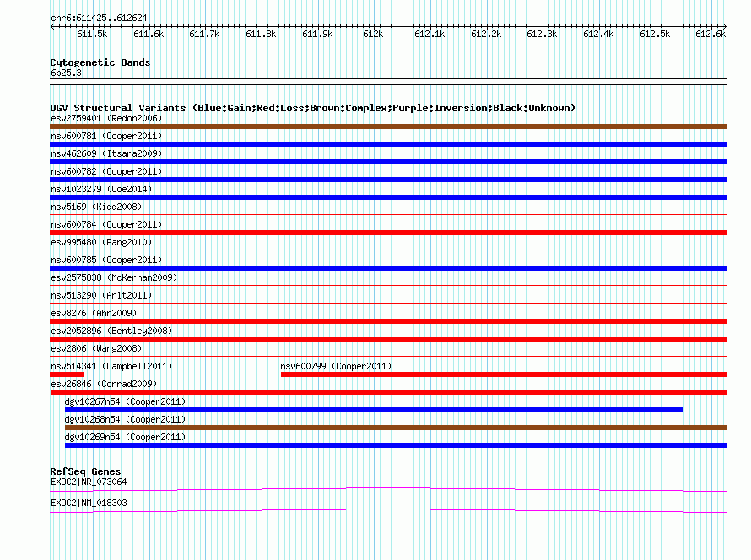The height and width of the screenshot is (560, 751).
Task: Select nsv1023279 (Coe2014) variant label
Action: click(x=101, y=189)
